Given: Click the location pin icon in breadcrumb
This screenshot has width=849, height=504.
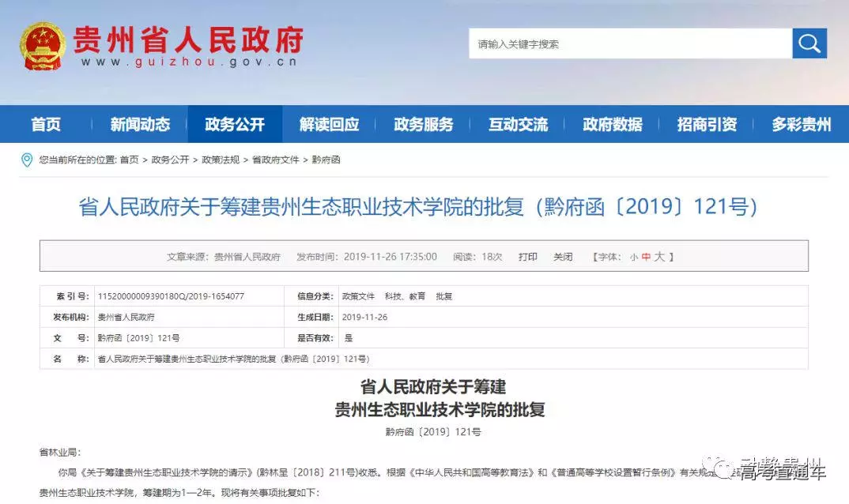Looking at the screenshot, I should (x=26, y=160).
